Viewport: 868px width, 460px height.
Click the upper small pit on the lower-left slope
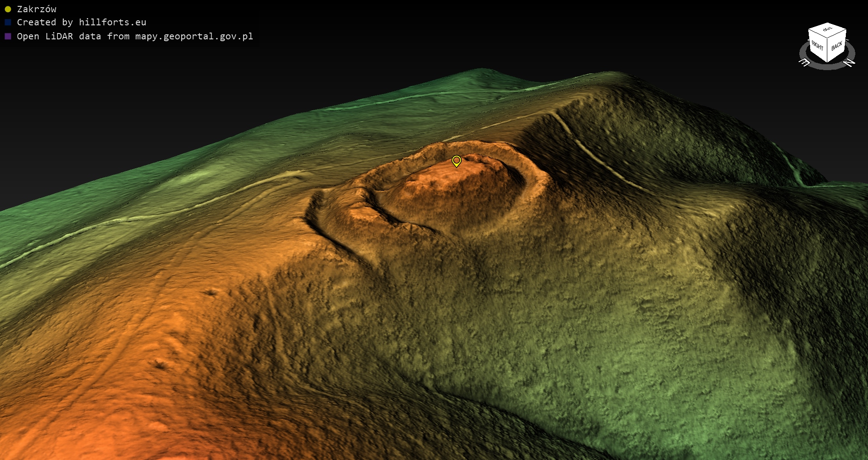(211, 293)
